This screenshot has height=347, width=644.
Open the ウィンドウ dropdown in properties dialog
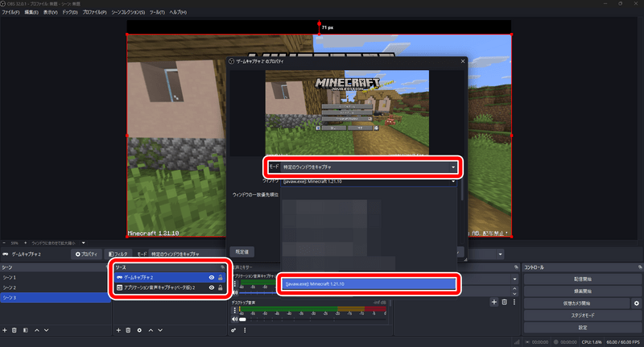369,181
